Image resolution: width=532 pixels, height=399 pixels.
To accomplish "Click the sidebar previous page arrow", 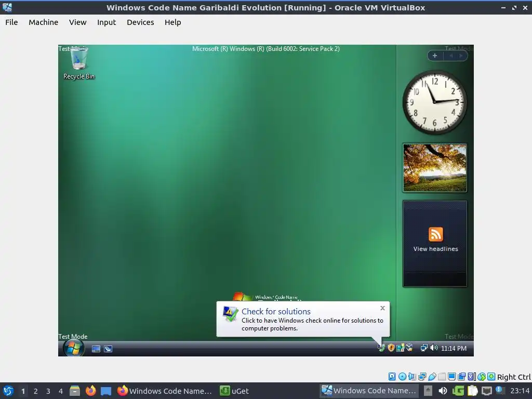I will coord(451,56).
